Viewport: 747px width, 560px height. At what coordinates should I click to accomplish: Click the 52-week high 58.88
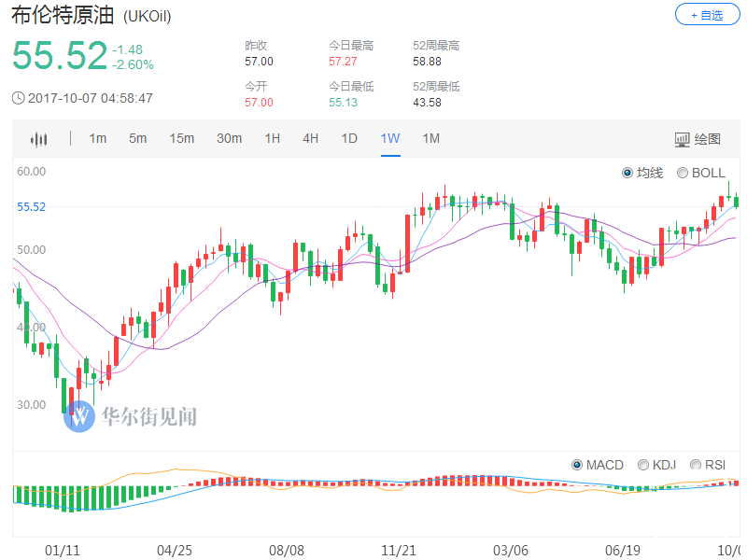click(x=427, y=62)
